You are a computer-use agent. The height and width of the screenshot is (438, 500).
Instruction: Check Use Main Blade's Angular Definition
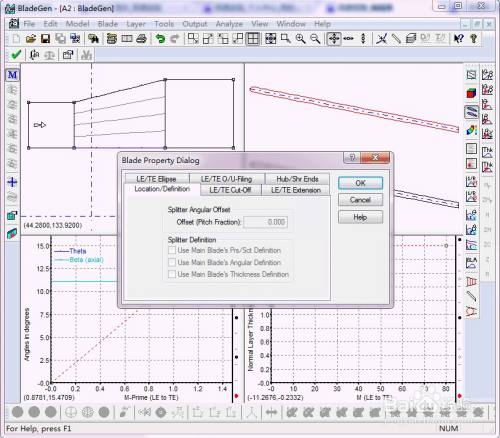[172, 262]
